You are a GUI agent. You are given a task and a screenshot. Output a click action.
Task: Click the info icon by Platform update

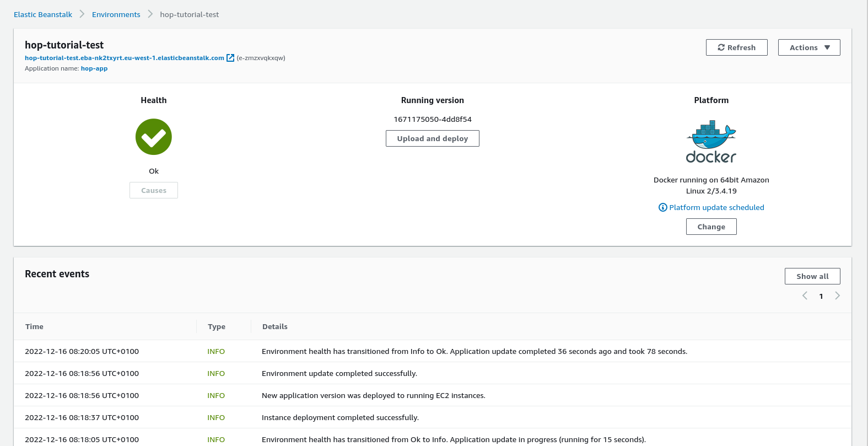pyautogui.click(x=663, y=207)
